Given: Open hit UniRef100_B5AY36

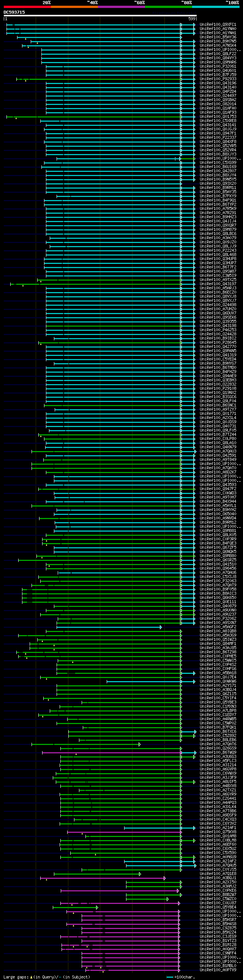Looking at the screenshot, I should [218, 37].
